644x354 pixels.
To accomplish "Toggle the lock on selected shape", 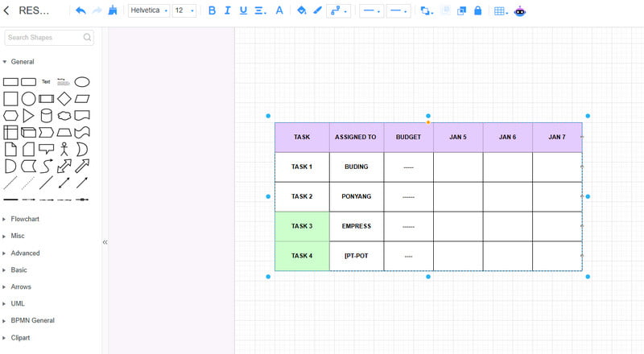I will pyautogui.click(x=477, y=10).
